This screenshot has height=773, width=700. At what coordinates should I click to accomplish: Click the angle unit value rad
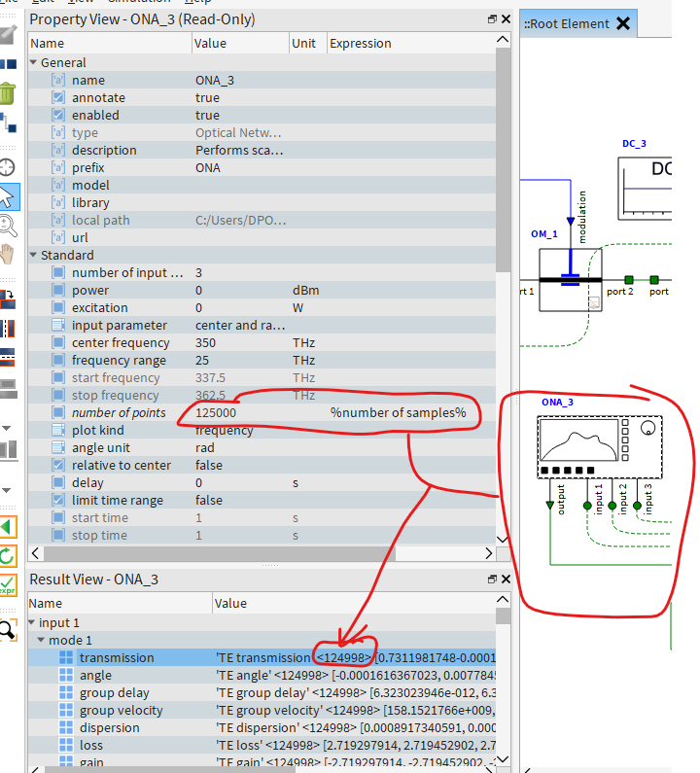pyautogui.click(x=204, y=447)
